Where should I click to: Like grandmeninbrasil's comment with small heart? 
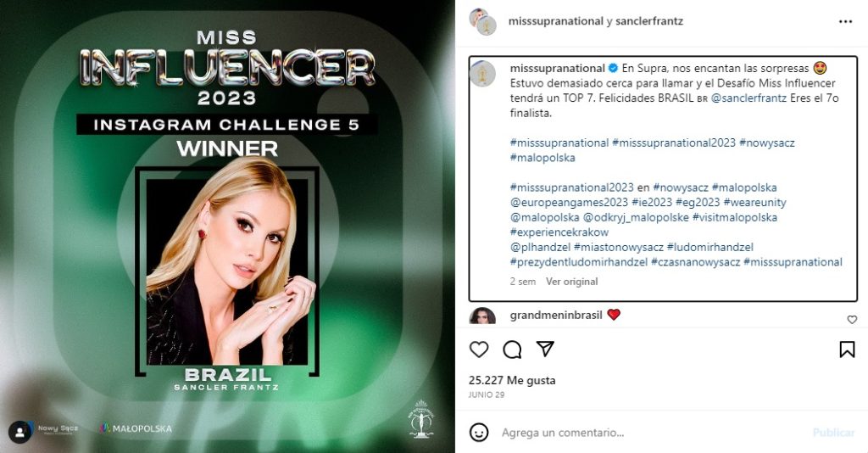[852, 320]
